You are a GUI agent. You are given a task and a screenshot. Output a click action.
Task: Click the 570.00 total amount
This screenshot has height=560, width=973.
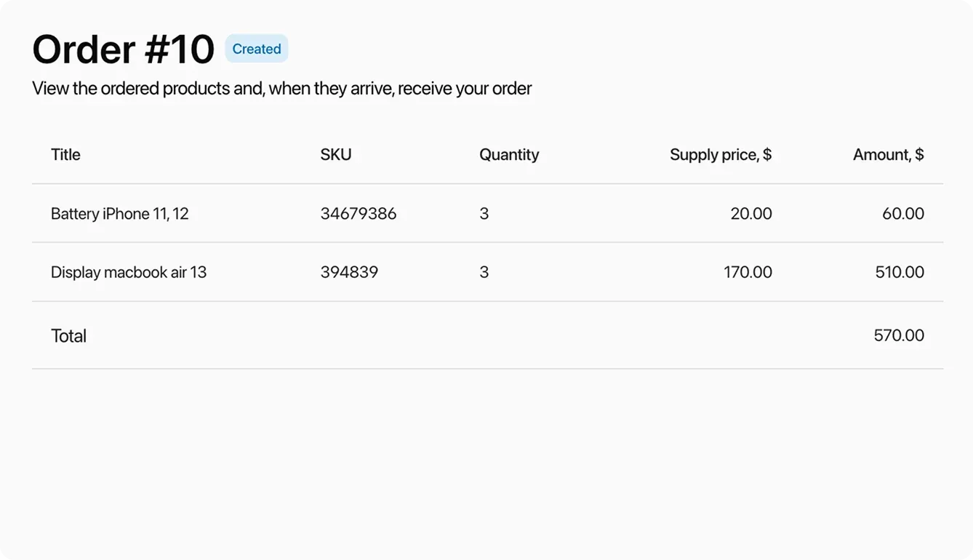[x=899, y=335]
